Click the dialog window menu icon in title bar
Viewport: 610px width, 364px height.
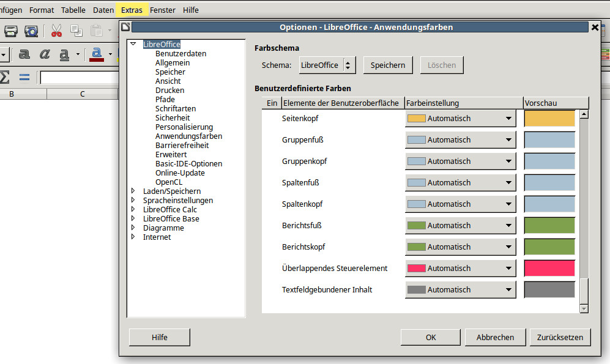125,27
